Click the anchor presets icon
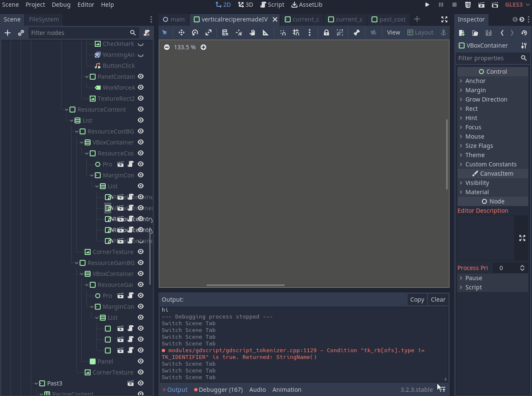Viewport: 532px width, 396px height. click(443, 32)
